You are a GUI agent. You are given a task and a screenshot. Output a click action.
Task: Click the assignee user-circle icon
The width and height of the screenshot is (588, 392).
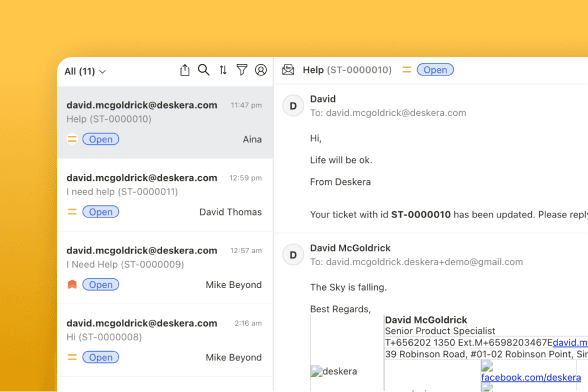261,70
